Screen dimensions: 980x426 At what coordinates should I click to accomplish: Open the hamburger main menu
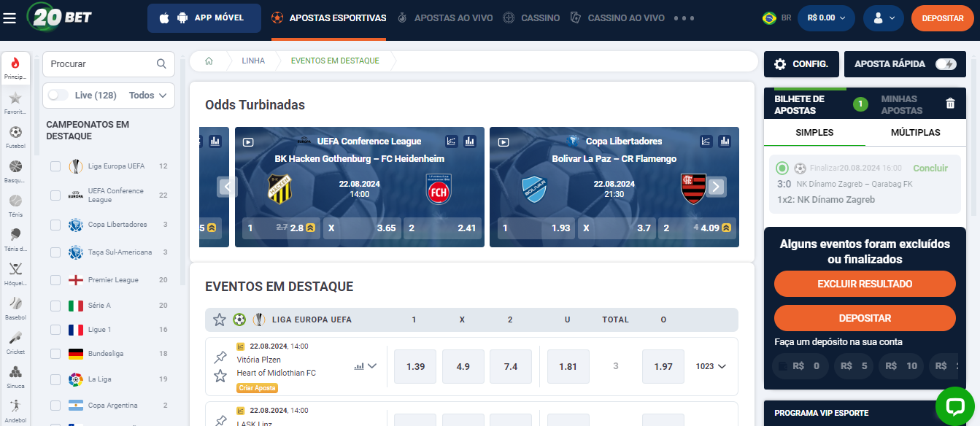click(x=9, y=18)
